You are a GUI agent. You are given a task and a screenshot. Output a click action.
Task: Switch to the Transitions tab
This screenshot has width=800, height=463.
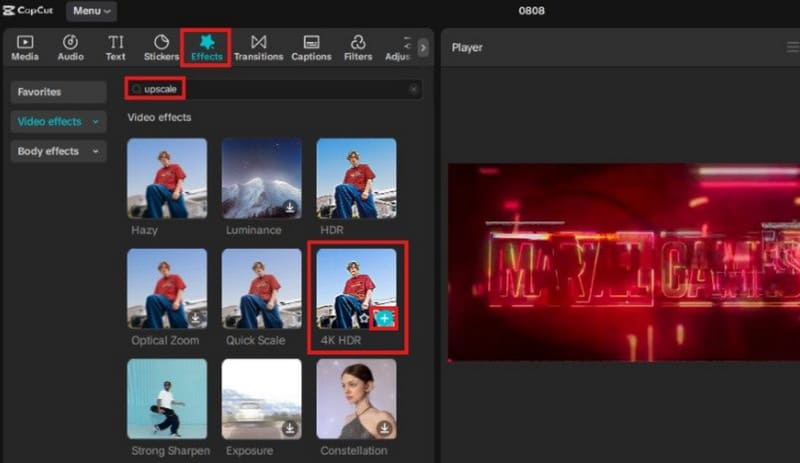258,47
